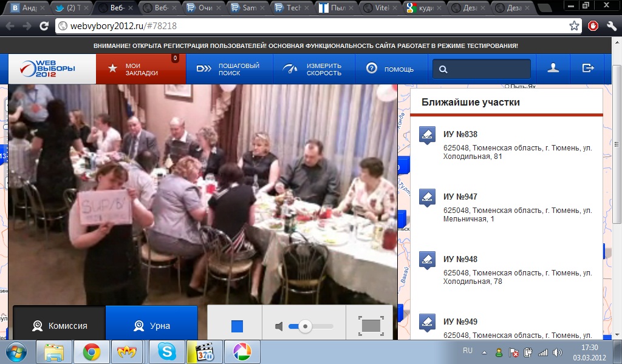Toggle fullscreen video mode
The image size is (622, 364).
coord(371,326)
